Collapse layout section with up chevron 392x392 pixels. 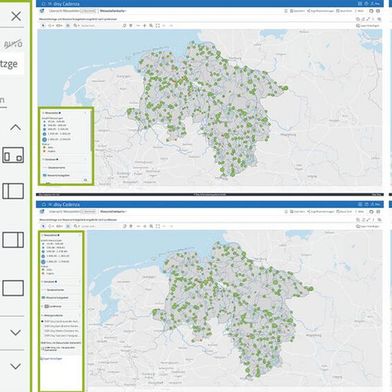15,127
